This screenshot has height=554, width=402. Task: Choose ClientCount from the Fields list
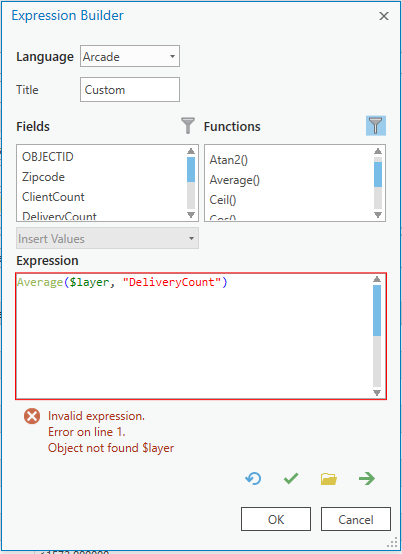coord(53,197)
